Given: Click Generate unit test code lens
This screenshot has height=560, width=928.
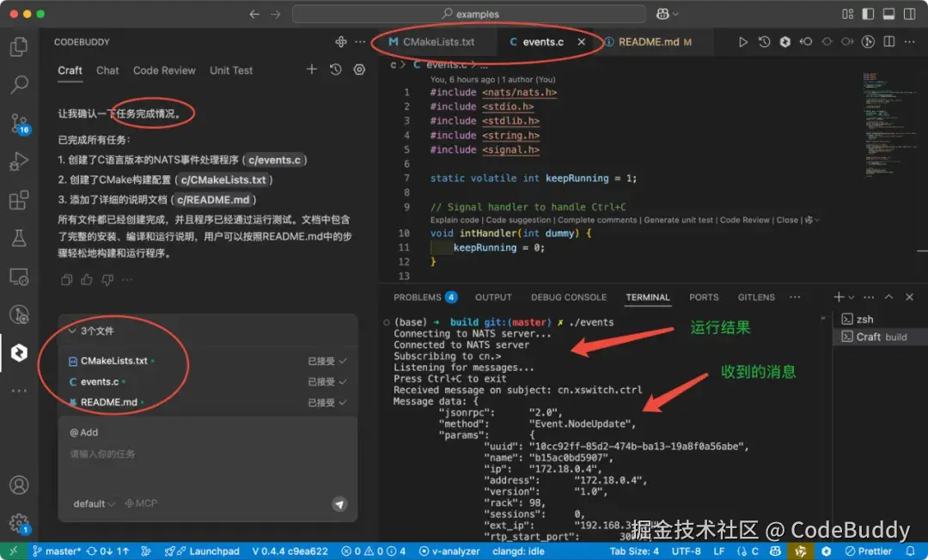Looking at the screenshot, I should click(678, 220).
